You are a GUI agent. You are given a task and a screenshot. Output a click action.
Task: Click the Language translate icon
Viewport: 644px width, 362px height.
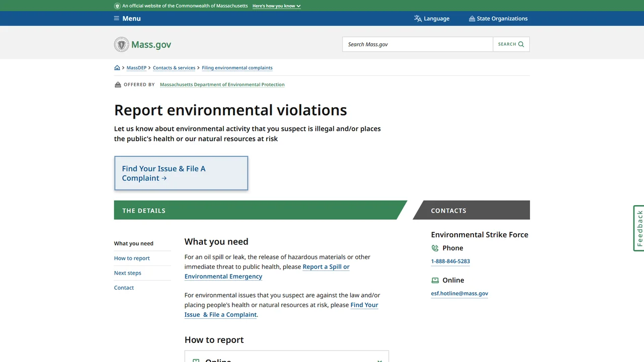[418, 19]
